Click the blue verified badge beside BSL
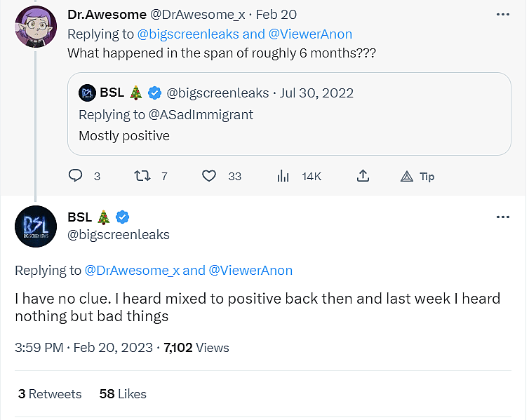 coord(122,217)
